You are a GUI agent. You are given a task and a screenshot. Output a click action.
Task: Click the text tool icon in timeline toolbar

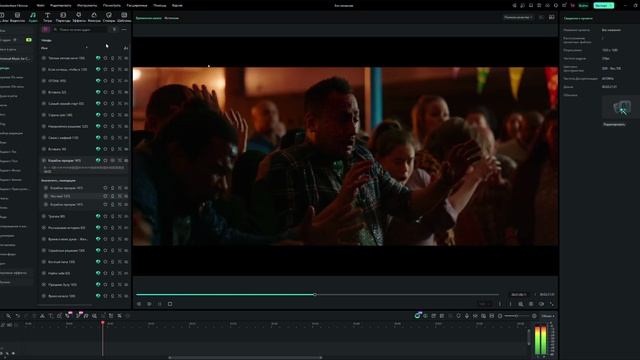[51, 316]
